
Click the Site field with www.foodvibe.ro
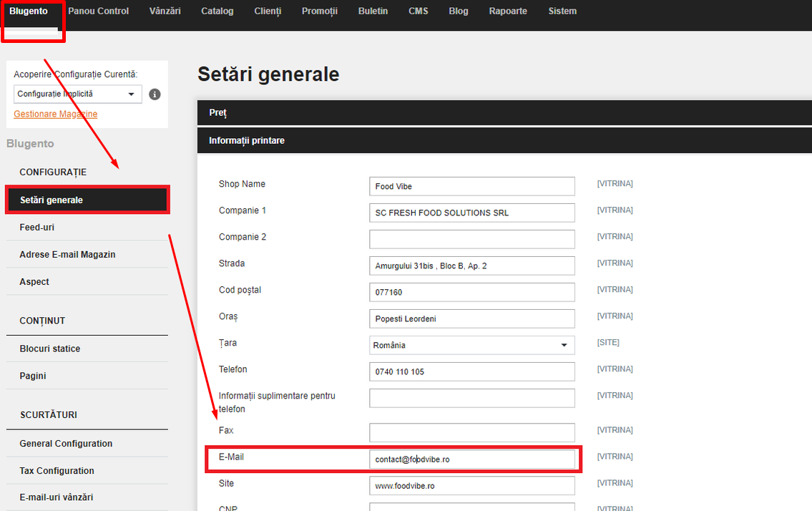click(x=471, y=486)
